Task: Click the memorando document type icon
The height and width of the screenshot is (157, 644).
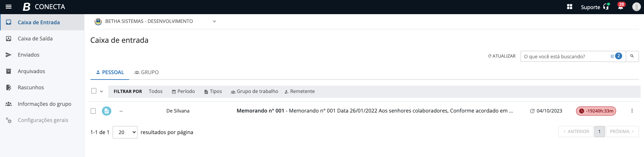Action: pyautogui.click(x=107, y=111)
